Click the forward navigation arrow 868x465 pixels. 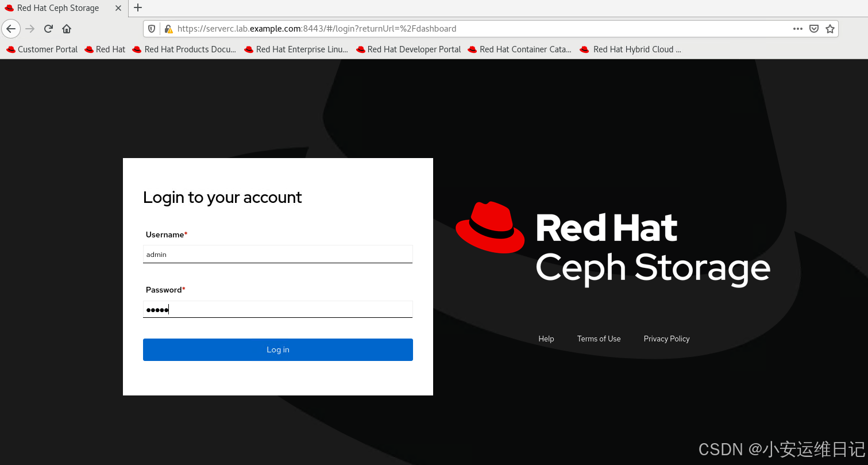[x=30, y=29]
